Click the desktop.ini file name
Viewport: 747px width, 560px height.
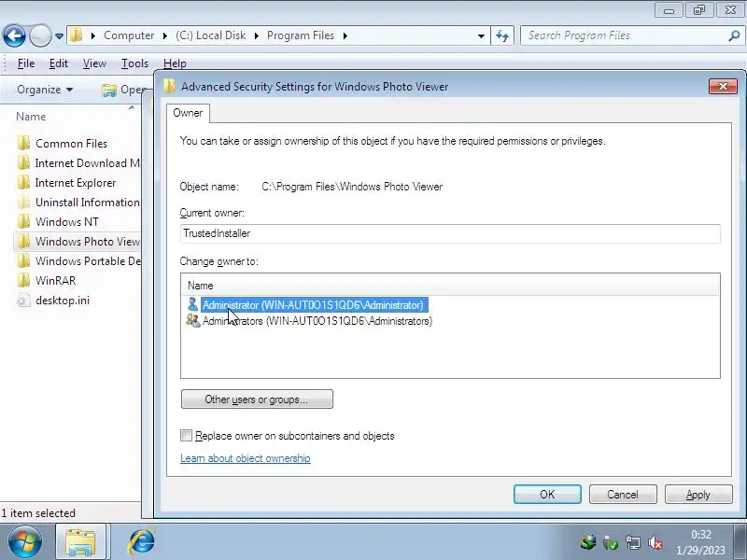63,300
